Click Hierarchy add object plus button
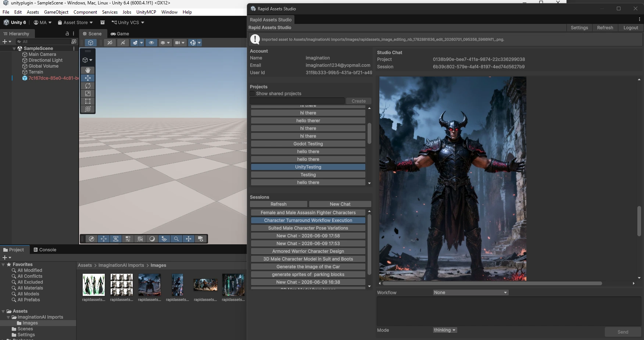Viewport: 644px width, 340px height. point(7,42)
